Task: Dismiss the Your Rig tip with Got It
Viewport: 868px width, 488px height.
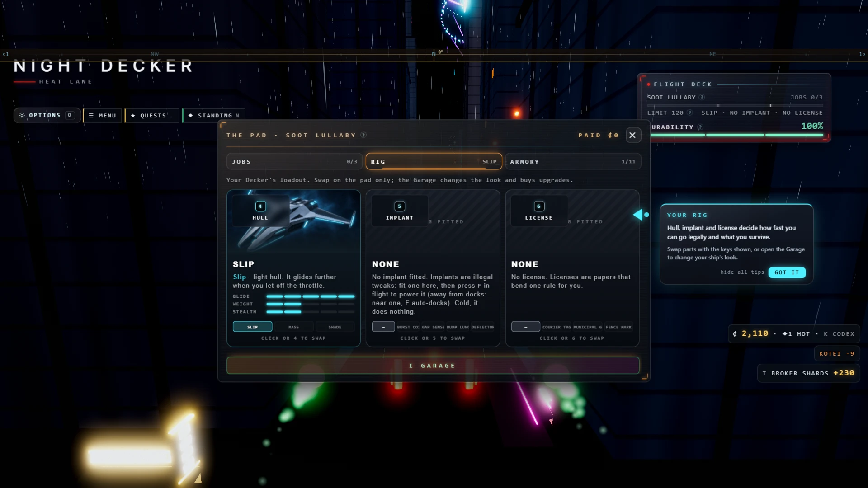Action: (787, 272)
